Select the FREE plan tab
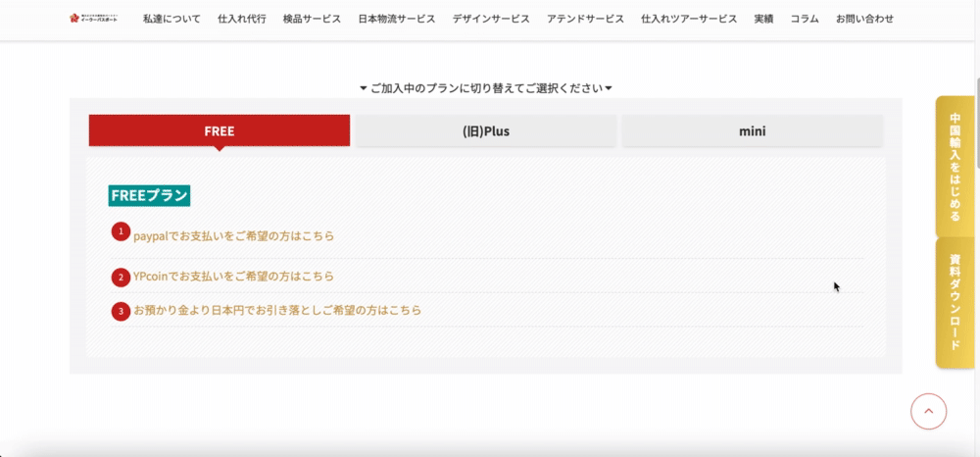Image resolution: width=980 pixels, height=457 pixels. click(x=220, y=130)
